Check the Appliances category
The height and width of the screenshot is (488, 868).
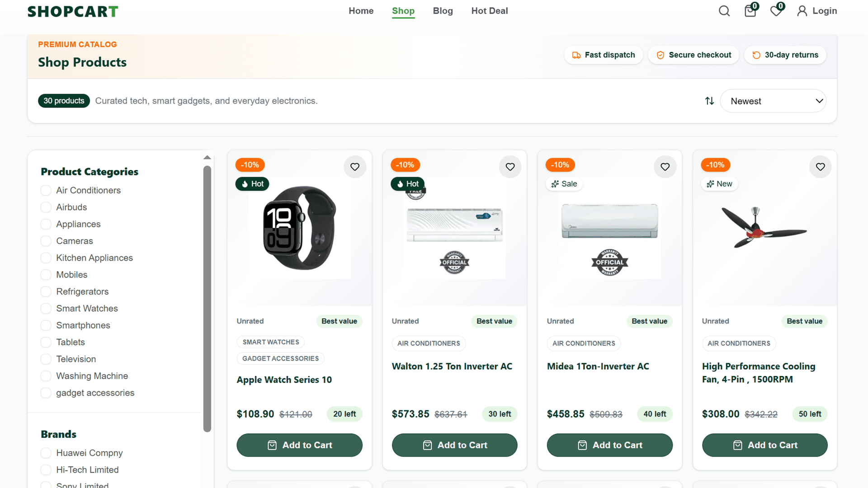pos(46,224)
